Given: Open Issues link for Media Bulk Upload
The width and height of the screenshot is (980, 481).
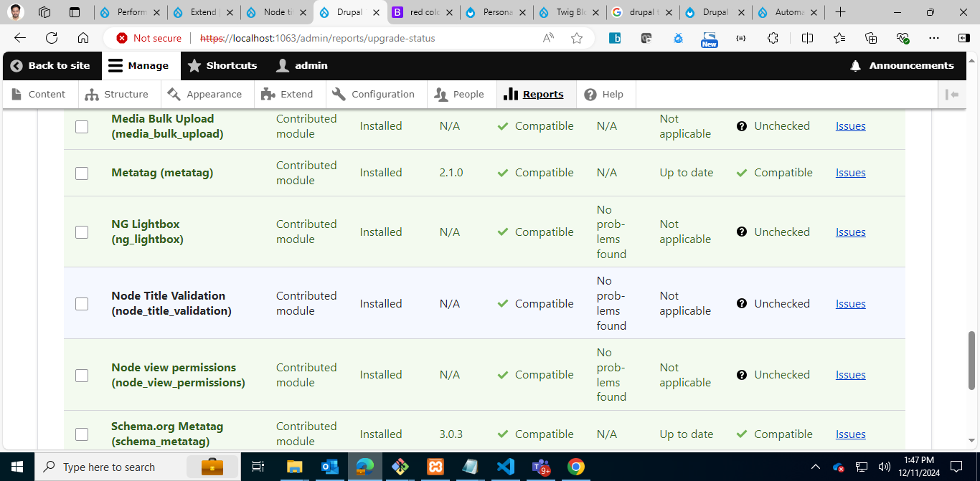Looking at the screenshot, I should point(850,126).
